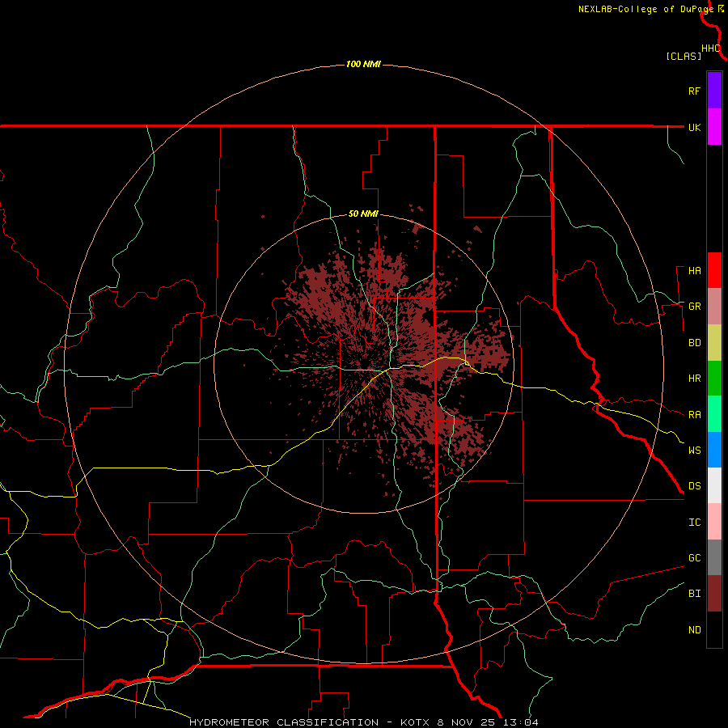The height and width of the screenshot is (728, 728).
Task: Click the HA legend label
Action: [695, 271]
